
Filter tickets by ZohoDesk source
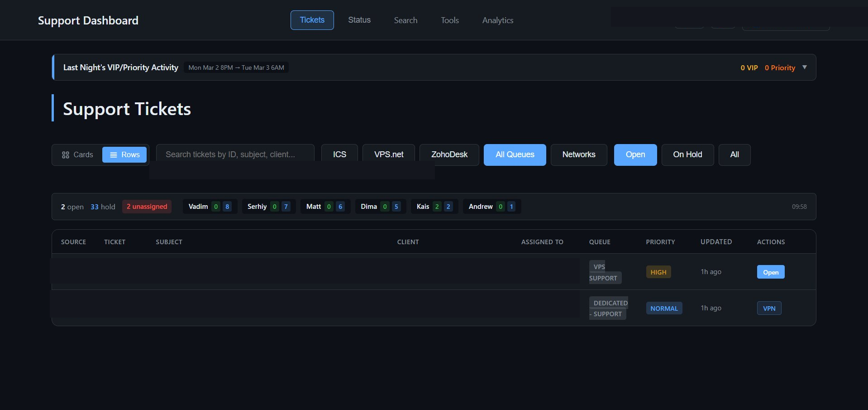tap(449, 154)
